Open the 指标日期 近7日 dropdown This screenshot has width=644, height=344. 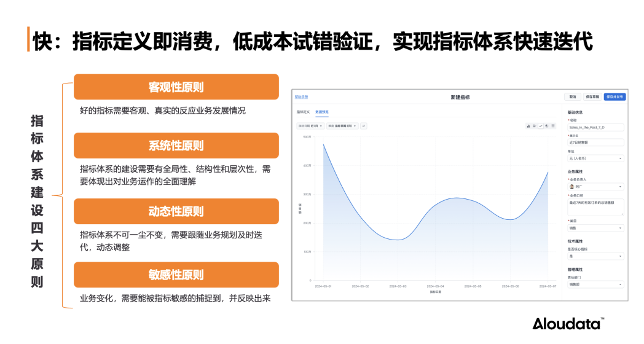point(310,126)
